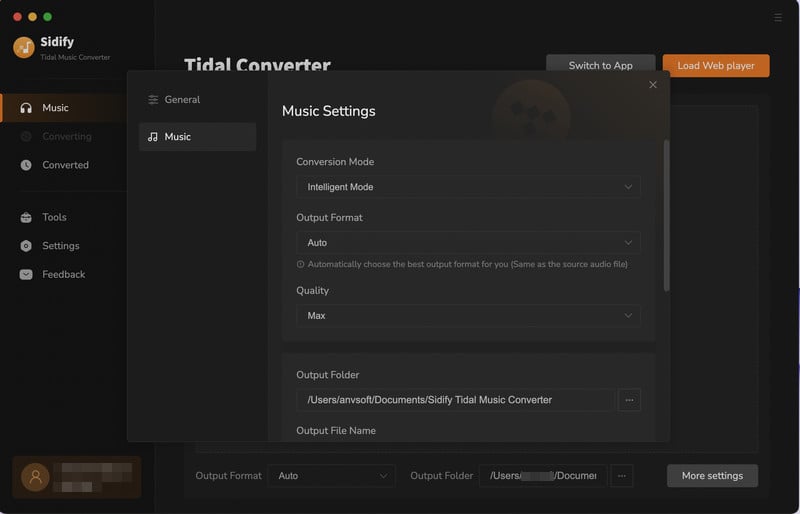Image resolution: width=800 pixels, height=514 pixels.
Task: Open Feedback from the sidebar
Action: pos(63,275)
